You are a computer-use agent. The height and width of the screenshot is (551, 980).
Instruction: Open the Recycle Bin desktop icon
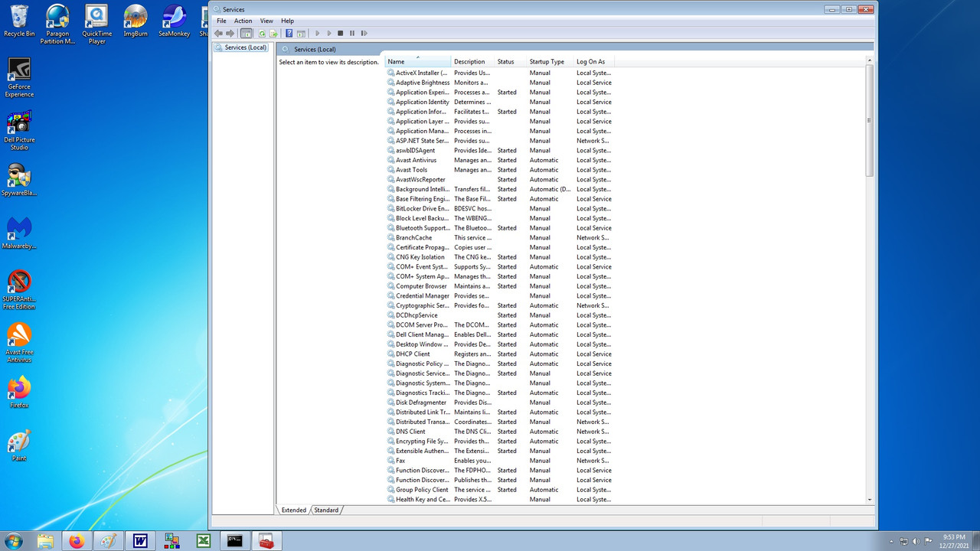click(x=19, y=21)
